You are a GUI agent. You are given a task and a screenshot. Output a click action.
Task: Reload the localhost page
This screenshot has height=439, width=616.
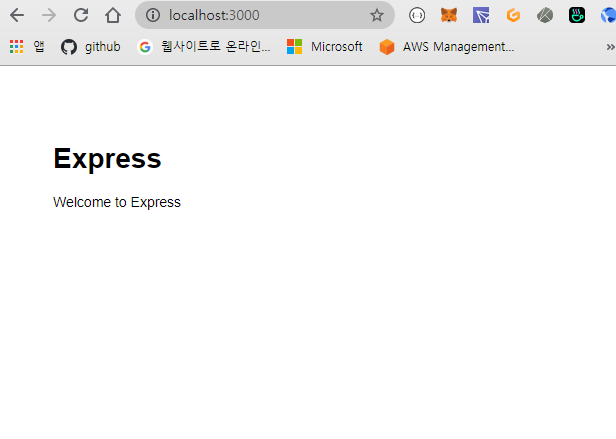(81, 15)
